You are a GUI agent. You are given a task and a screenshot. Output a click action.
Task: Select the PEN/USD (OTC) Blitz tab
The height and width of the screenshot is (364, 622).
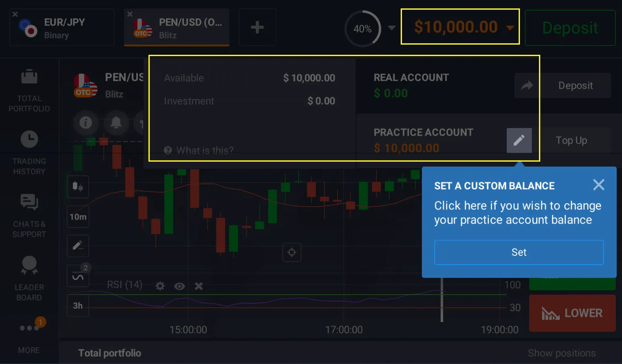(176, 28)
